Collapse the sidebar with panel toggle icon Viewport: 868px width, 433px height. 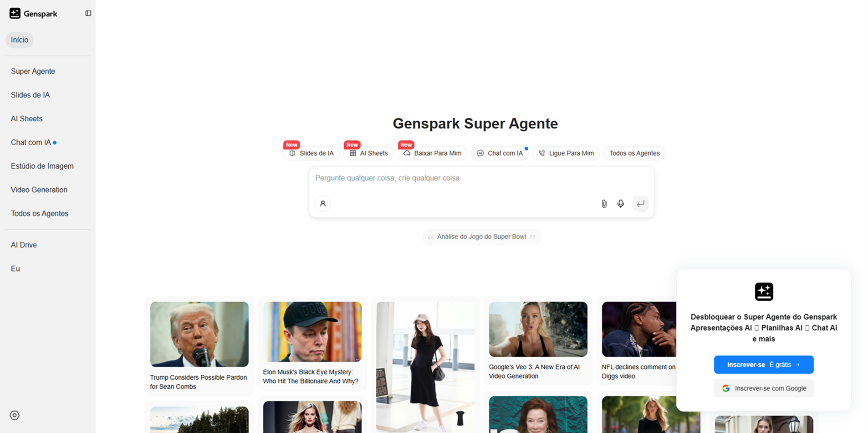[88, 13]
